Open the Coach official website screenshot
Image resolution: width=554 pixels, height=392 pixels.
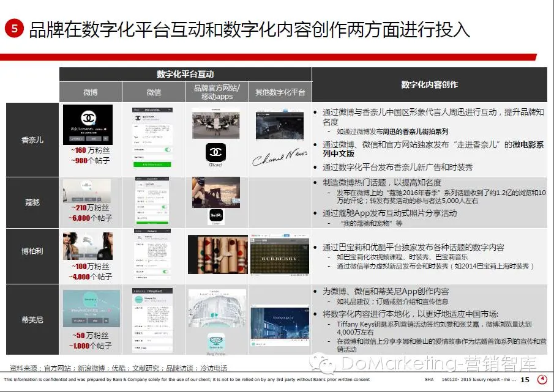point(216,192)
